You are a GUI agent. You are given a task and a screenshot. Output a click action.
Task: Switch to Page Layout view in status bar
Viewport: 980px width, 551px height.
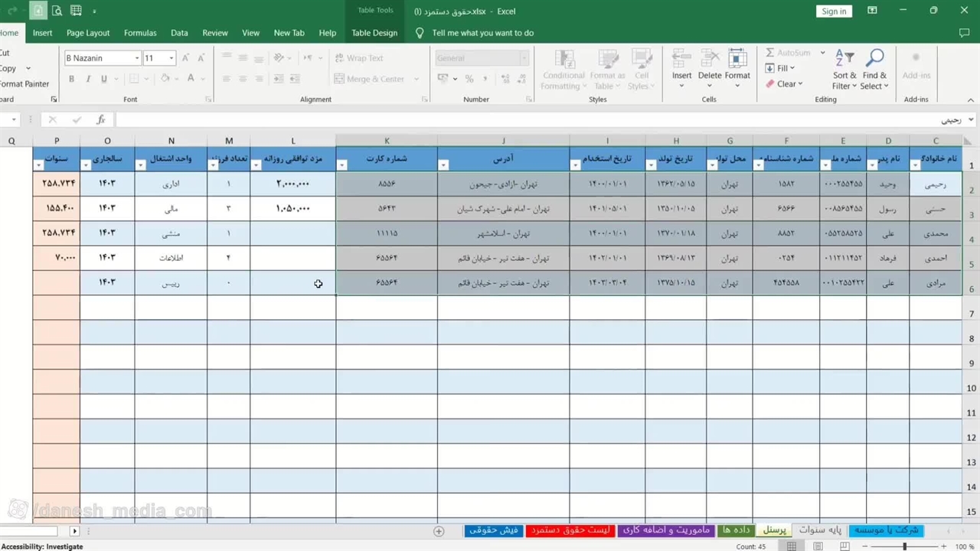coord(818,546)
